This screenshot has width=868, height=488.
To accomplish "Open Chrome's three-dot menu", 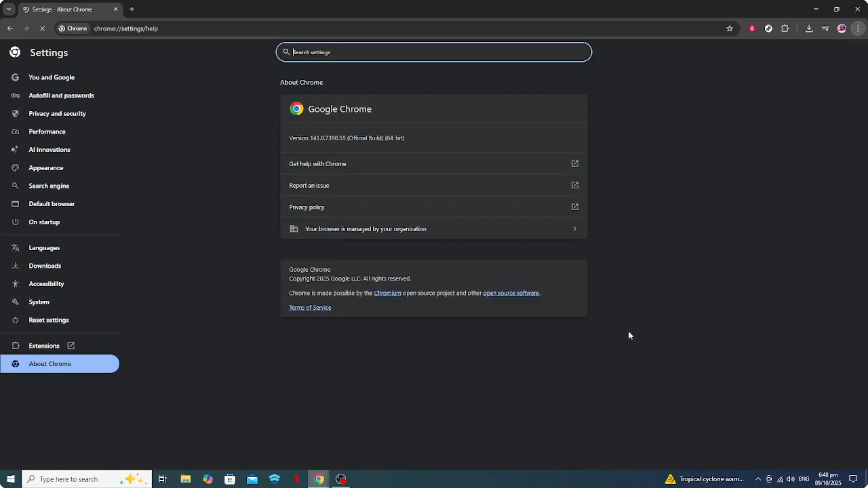I will click(858, 28).
